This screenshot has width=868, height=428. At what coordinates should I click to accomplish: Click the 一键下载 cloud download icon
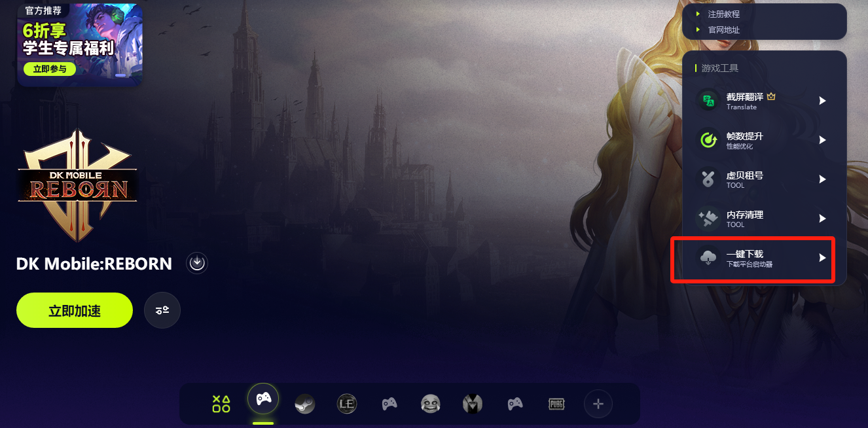pyautogui.click(x=708, y=258)
